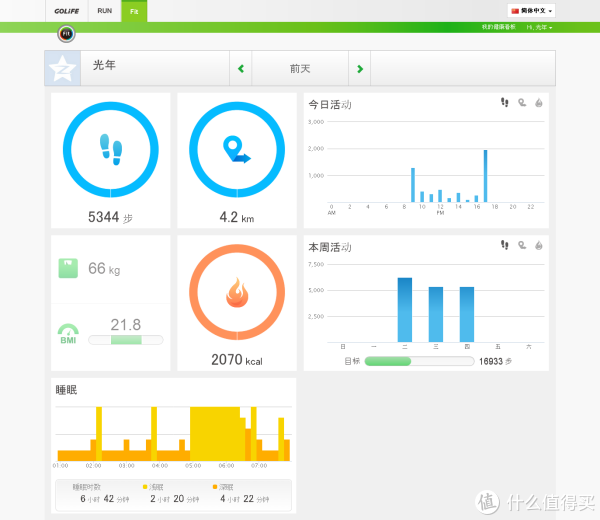Click the calories flame ring icon
Image resolution: width=600 pixels, height=520 pixels.
click(237, 294)
